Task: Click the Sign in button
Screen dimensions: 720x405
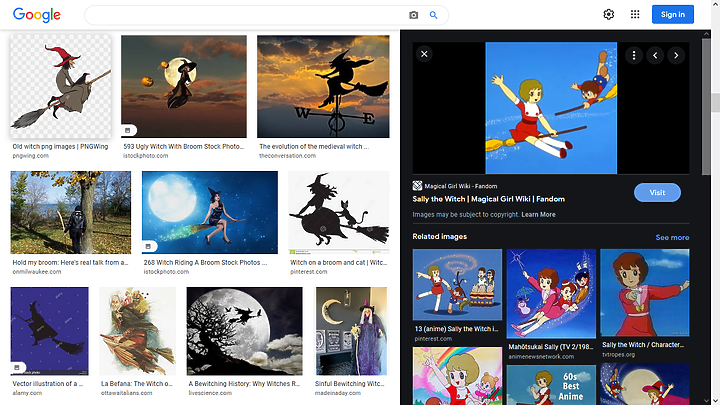Action: [x=673, y=14]
